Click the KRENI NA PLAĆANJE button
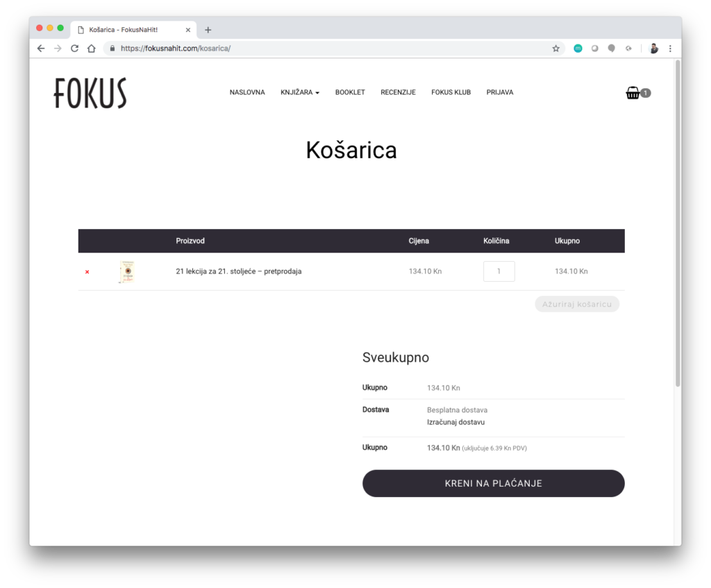This screenshot has width=711, height=588. [494, 483]
